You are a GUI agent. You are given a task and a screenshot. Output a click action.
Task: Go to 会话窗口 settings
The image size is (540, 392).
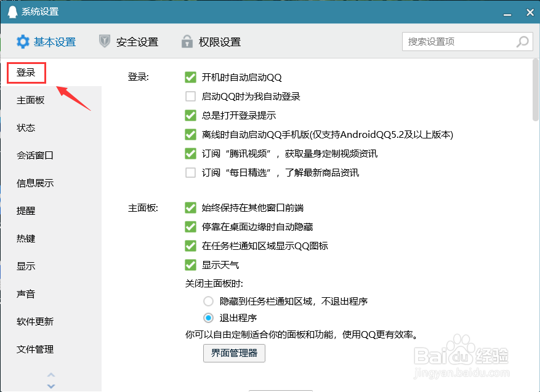(x=35, y=156)
